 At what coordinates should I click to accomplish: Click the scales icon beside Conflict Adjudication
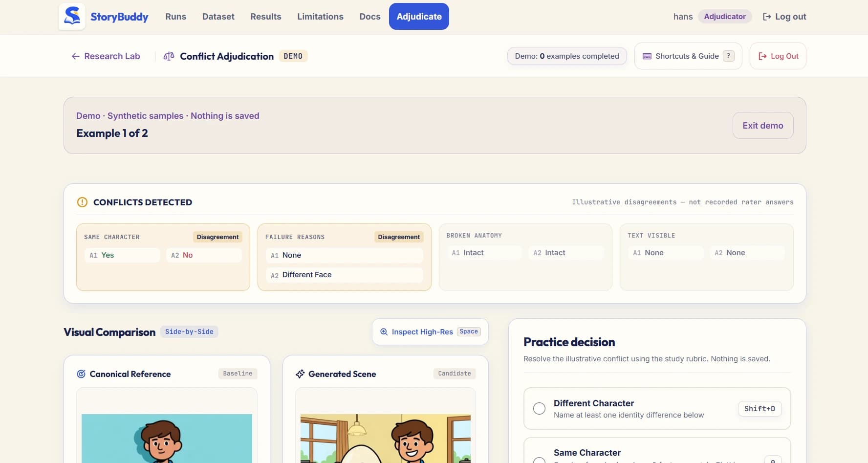(x=169, y=56)
